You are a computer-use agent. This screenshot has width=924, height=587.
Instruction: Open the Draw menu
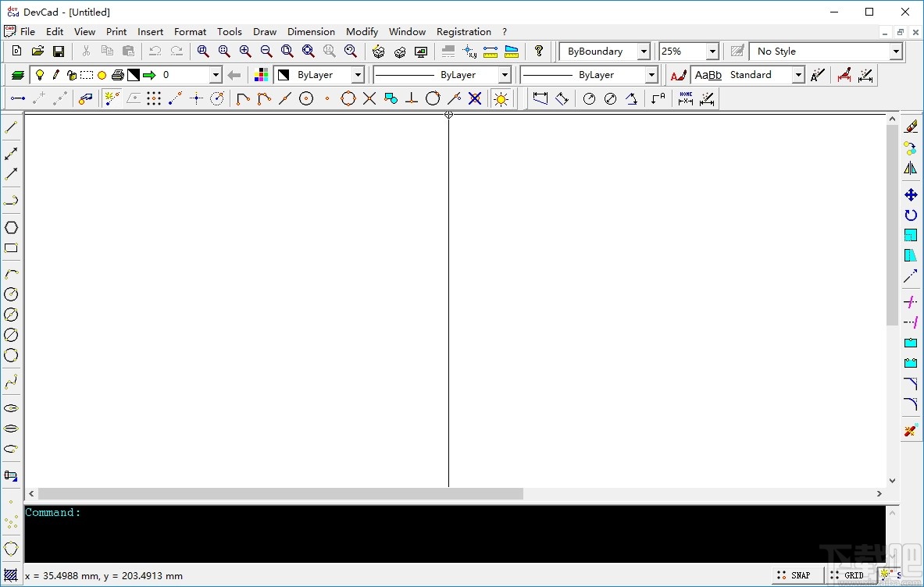[x=265, y=32]
